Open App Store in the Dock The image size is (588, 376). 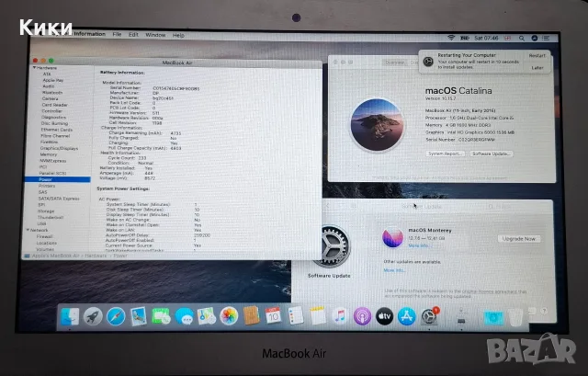click(x=407, y=316)
